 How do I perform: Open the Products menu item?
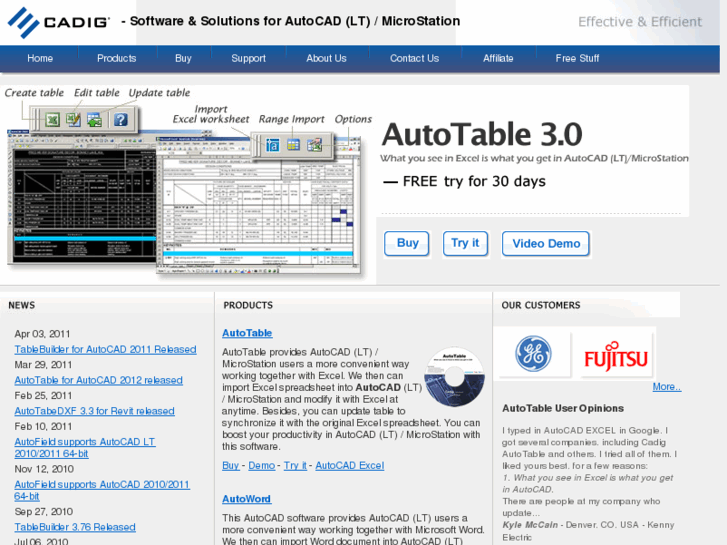coord(116,58)
